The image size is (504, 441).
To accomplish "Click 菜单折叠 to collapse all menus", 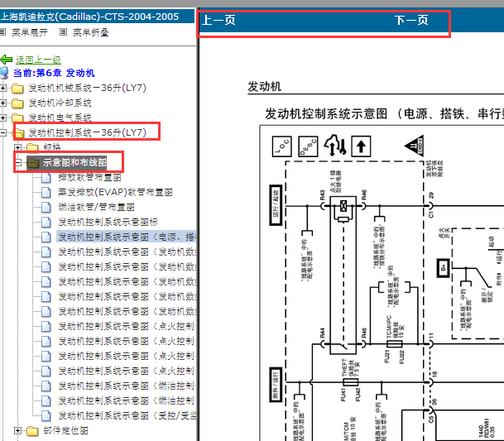I will [x=91, y=32].
